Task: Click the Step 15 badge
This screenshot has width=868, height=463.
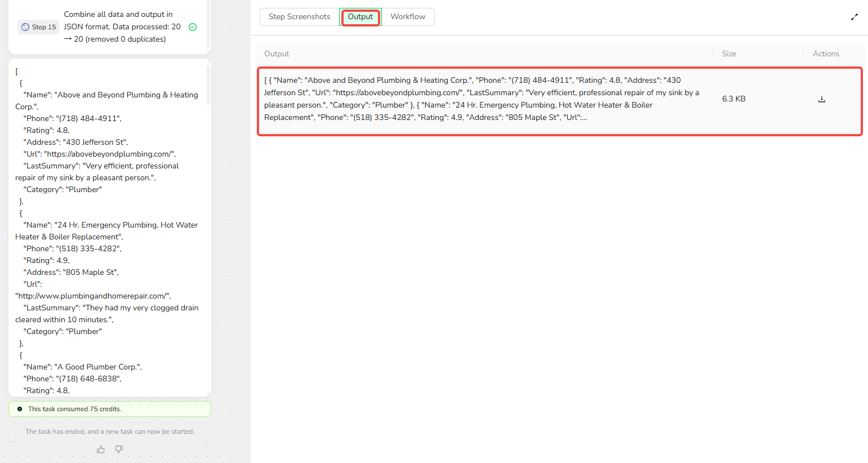Action: pos(38,27)
